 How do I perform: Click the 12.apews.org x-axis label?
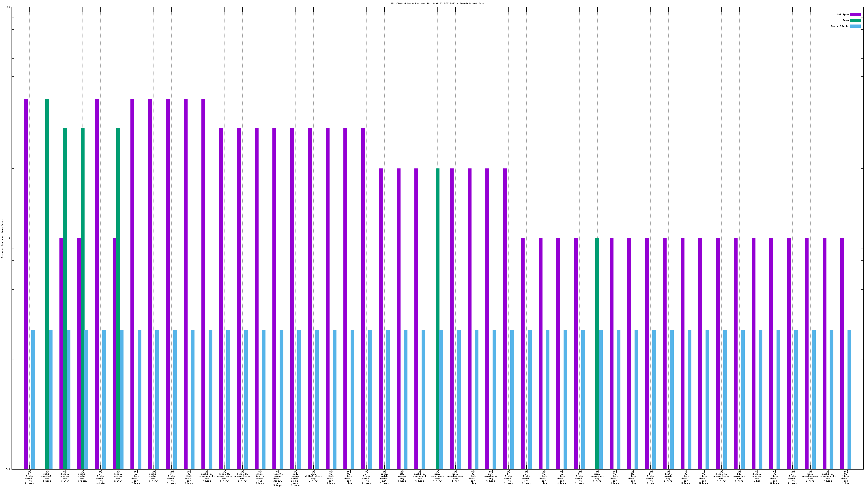tap(402, 476)
